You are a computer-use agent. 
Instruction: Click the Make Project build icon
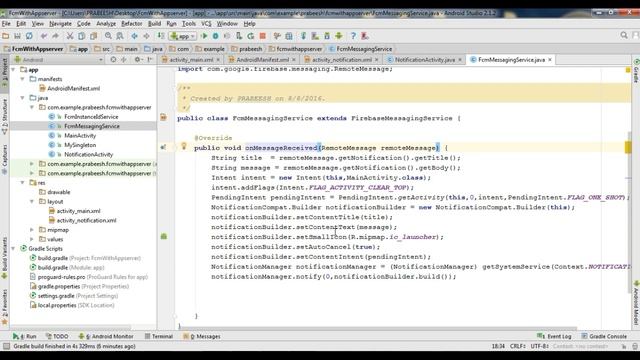point(161,36)
